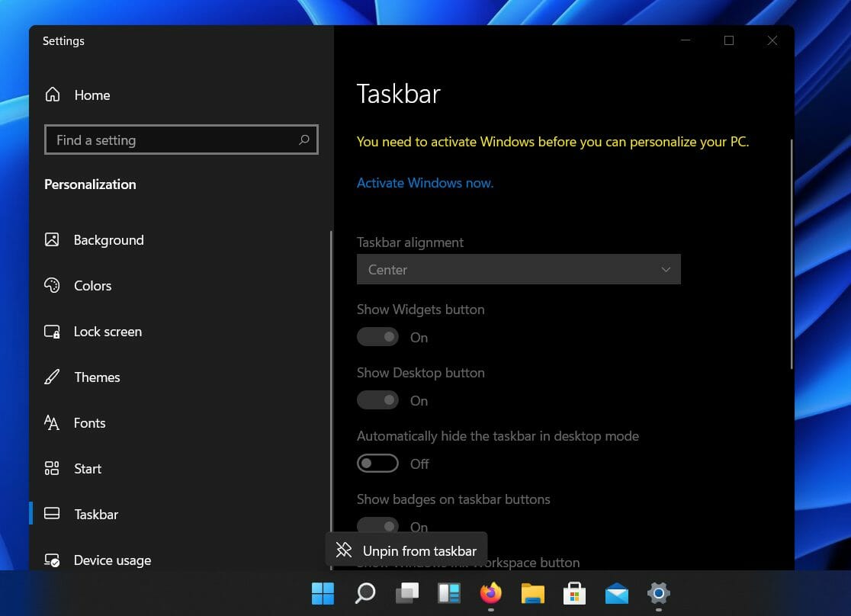Image resolution: width=851 pixels, height=616 pixels.
Task: Enable automatically hide the taskbar
Action: click(377, 463)
